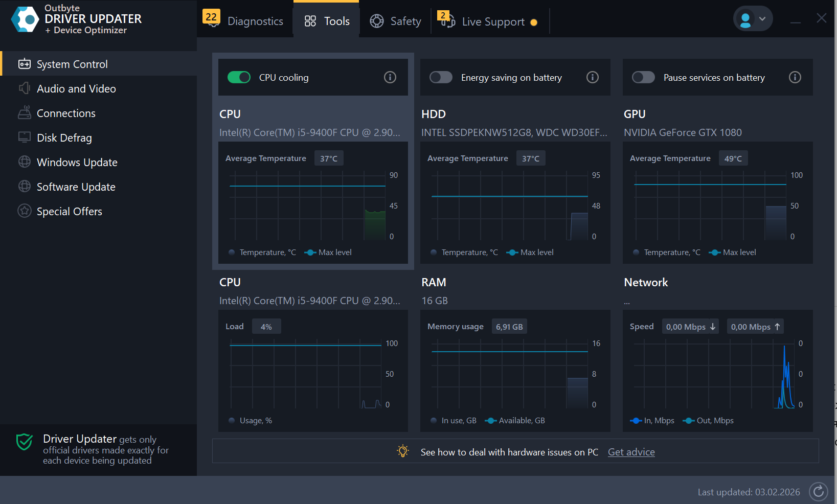The width and height of the screenshot is (837, 504).
Task: Show info for Energy saving on battery
Action: click(x=592, y=77)
